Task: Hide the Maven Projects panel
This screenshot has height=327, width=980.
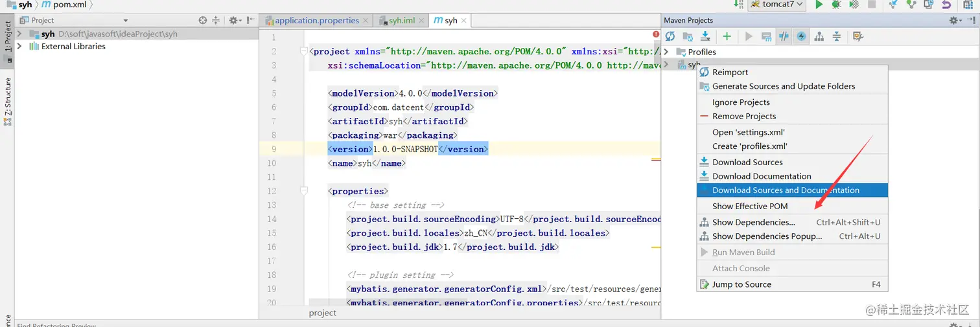Action: (x=970, y=21)
